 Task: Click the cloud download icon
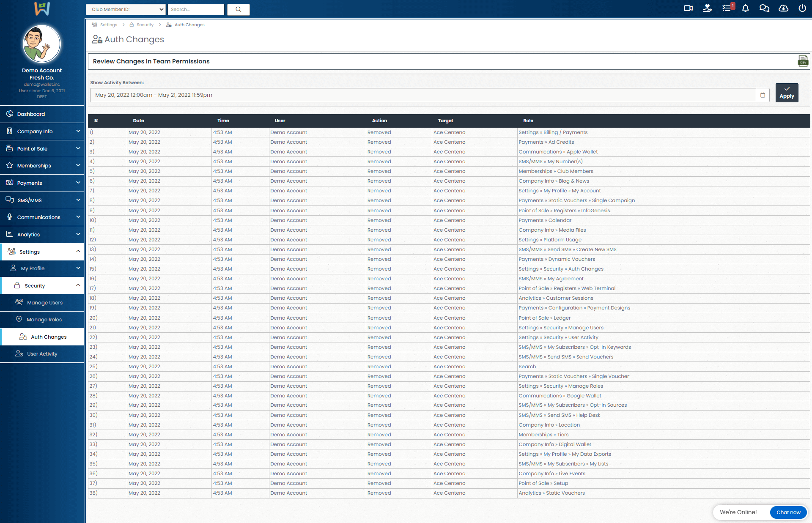pos(783,8)
